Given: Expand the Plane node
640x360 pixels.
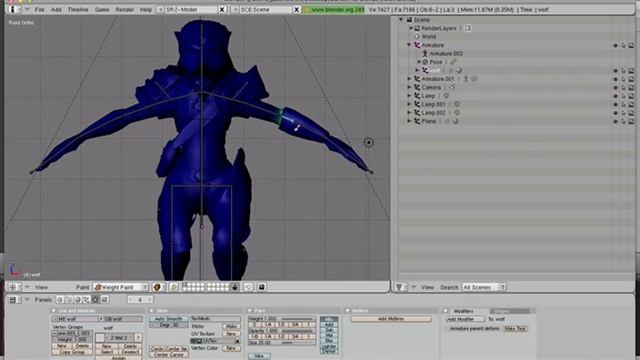Looking at the screenshot, I should tap(409, 121).
